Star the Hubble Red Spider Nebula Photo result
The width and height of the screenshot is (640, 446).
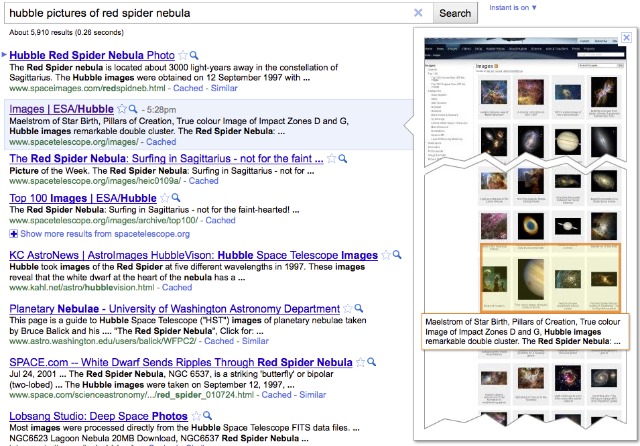pos(182,55)
